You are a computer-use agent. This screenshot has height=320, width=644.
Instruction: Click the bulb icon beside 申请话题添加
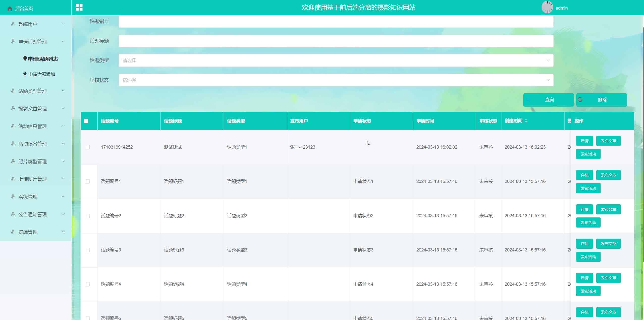tap(25, 74)
